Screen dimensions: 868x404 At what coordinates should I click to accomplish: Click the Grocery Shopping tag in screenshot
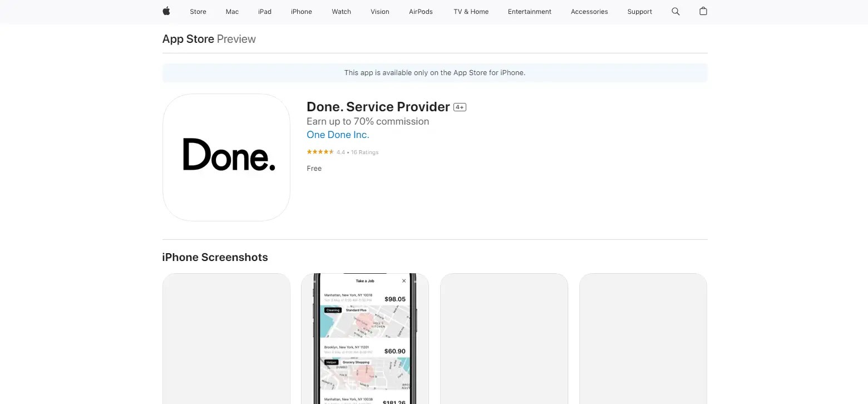(x=356, y=362)
